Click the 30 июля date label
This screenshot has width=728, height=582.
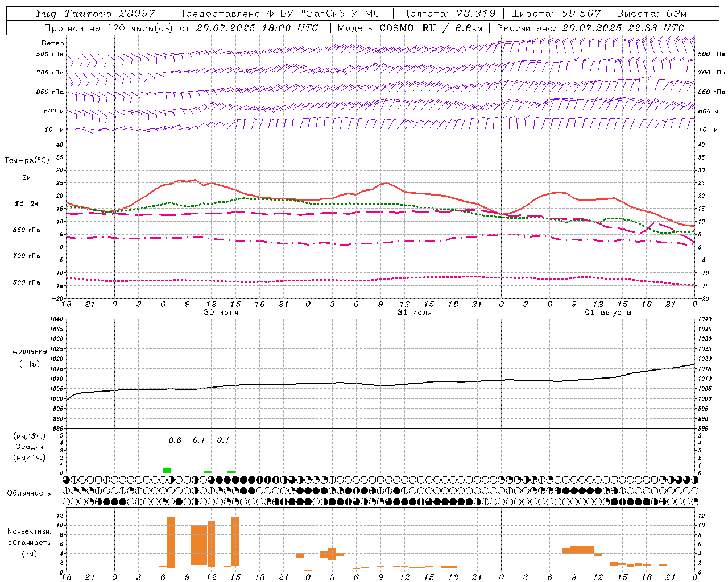[221, 313]
